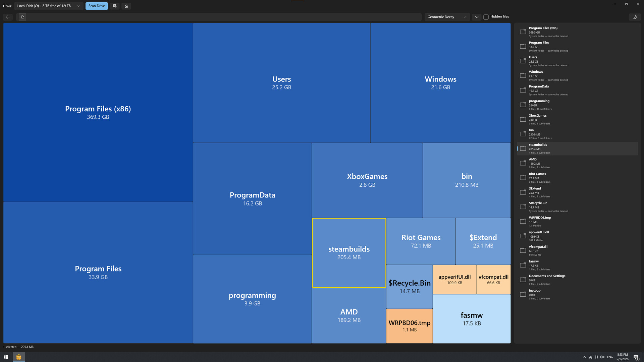Select the $Recycle.Bin row in list

(x=577, y=207)
